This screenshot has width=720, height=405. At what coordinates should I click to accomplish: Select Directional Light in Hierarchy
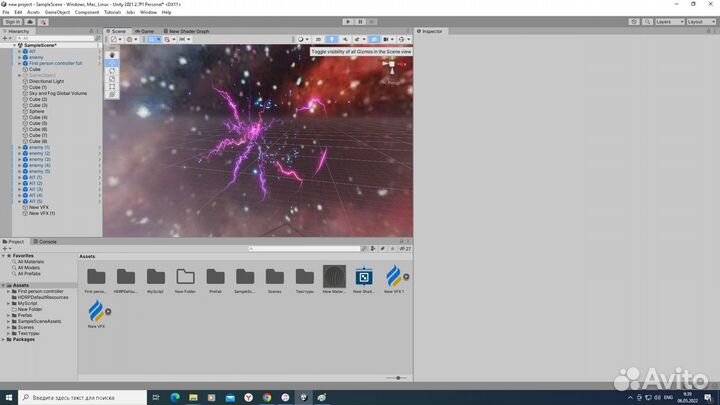click(46, 81)
